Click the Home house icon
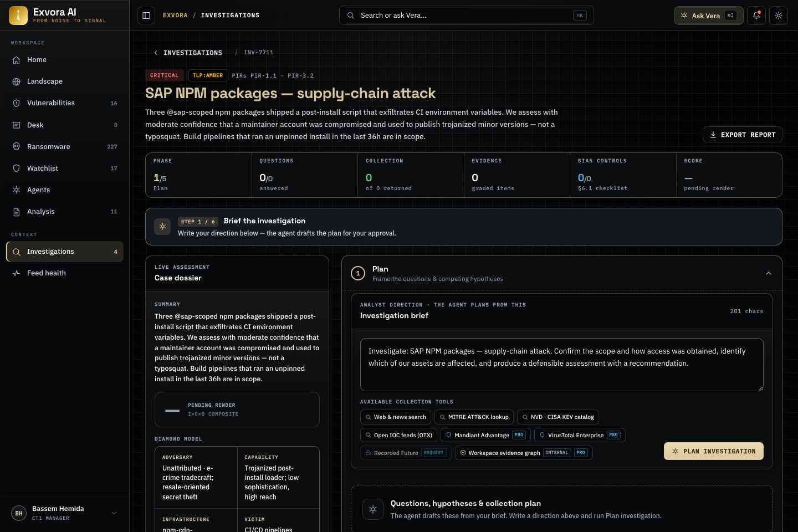 (17, 60)
